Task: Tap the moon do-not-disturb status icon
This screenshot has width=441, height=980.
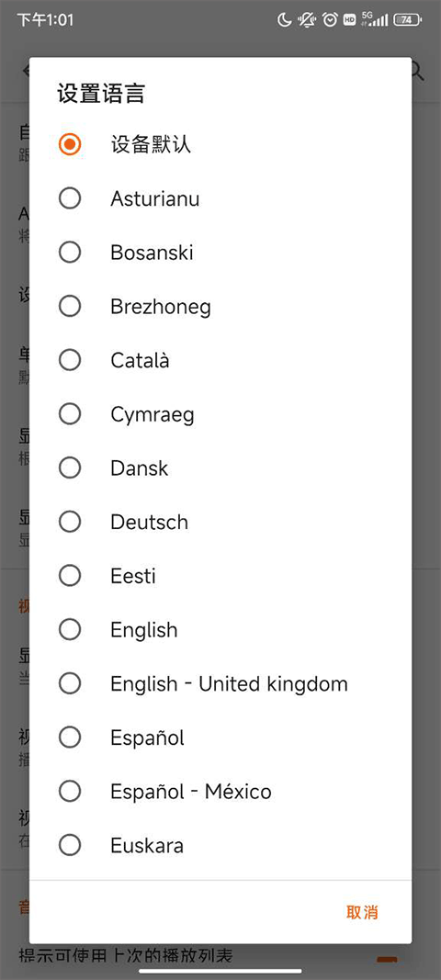Action: [x=285, y=20]
